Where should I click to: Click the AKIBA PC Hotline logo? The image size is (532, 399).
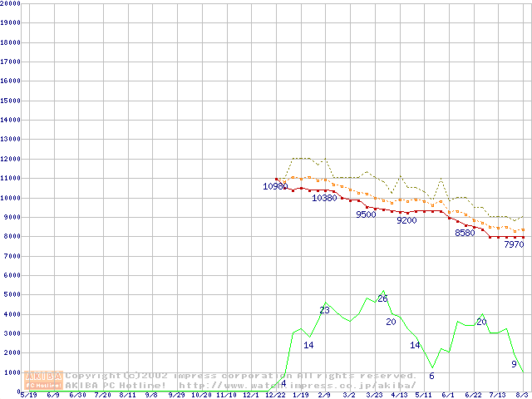point(43,380)
